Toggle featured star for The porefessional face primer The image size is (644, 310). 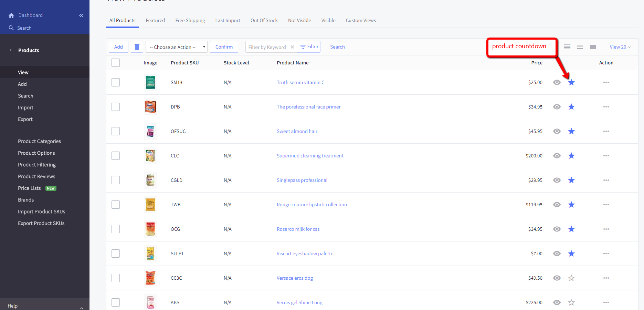coord(571,107)
